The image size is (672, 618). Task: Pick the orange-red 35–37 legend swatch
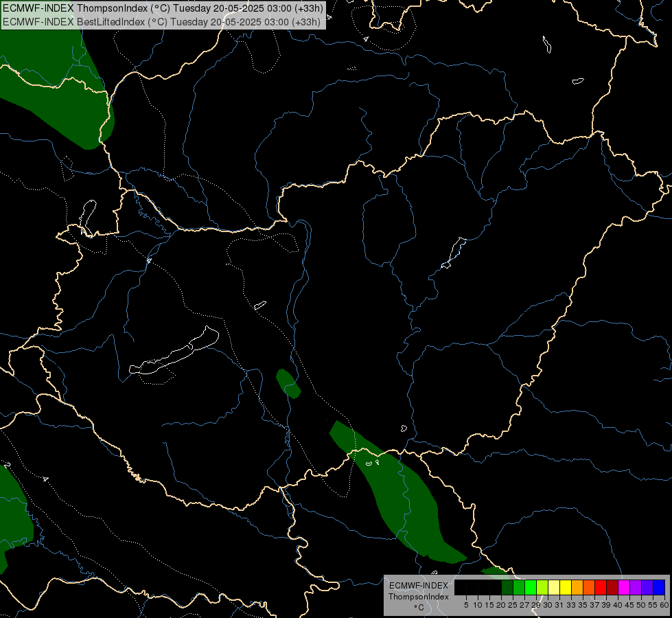pyautogui.click(x=589, y=587)
